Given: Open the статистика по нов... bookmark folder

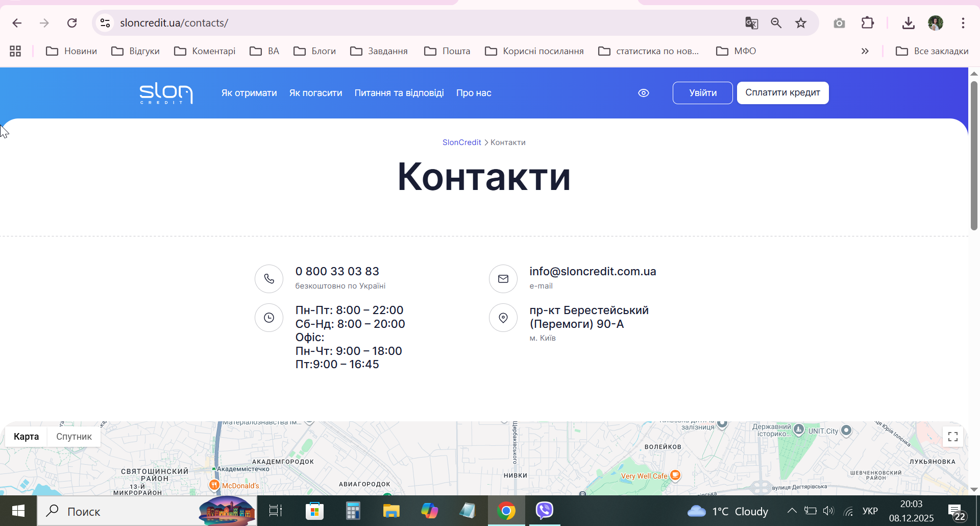Looking at the screenshot, I should coord(649,51).
